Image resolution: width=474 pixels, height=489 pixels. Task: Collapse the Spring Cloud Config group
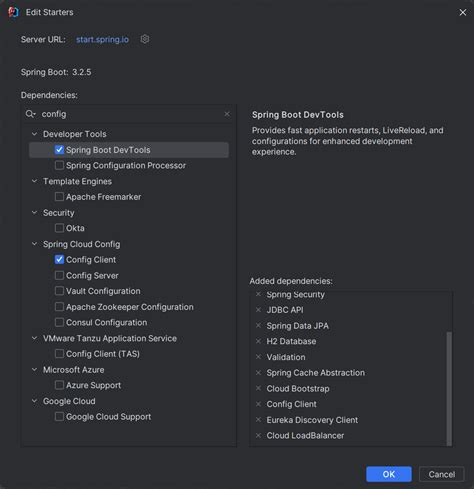(x=34, y=244)
